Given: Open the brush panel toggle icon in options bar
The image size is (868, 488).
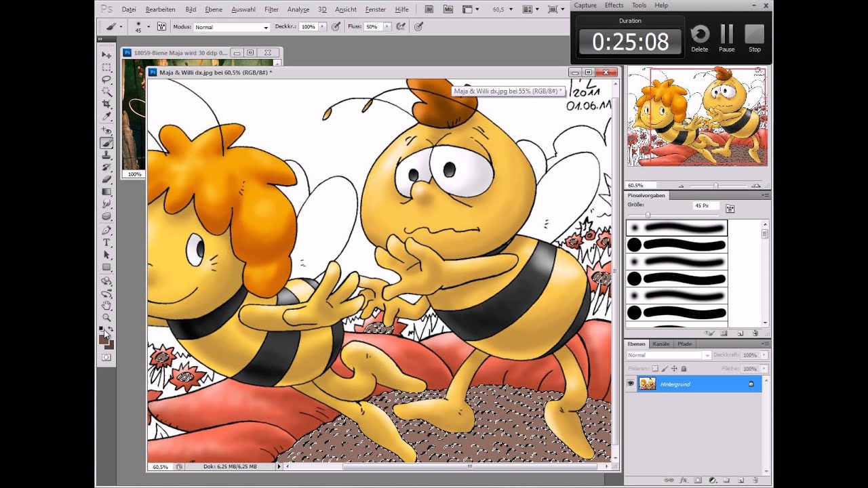Looking at the screenshot, I should [161, 27].
